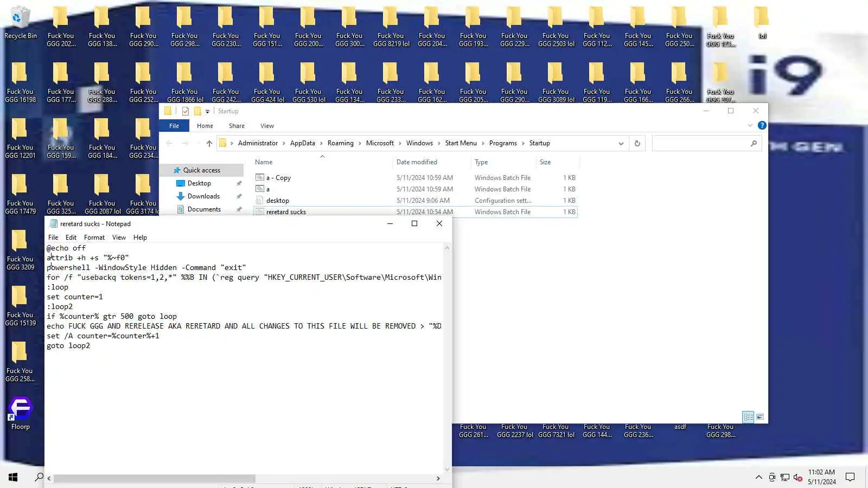Open the 'GGG 424 lol' desktop folder

point(267,82)
